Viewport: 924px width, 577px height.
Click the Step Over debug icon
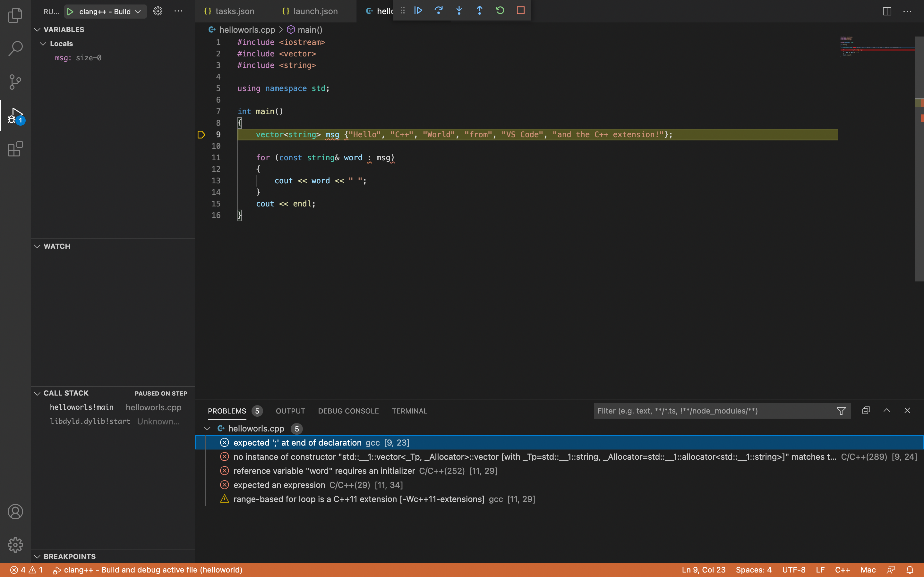pyautogui.click(x=439, y=10)
